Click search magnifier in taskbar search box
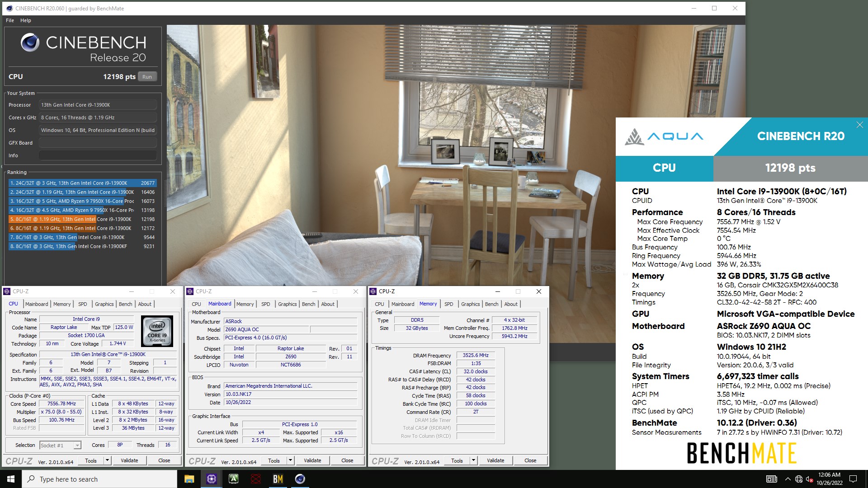Screen dimensions: 868x488 pyautogui.click(x=31, y=479)
